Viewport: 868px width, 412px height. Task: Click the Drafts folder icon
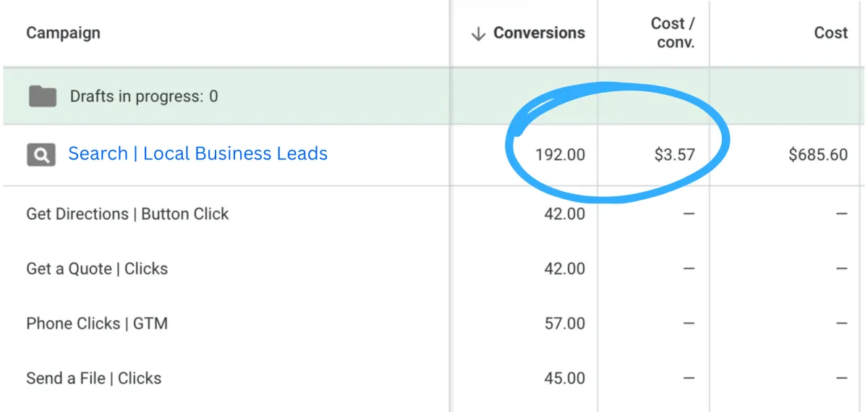pos(43,96)
